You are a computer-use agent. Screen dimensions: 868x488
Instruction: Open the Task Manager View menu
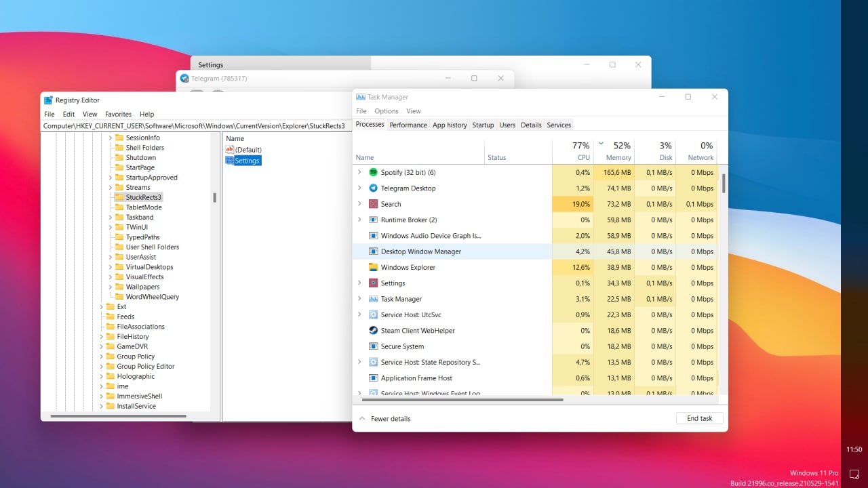pyautogui.click(x=414, y=111)
